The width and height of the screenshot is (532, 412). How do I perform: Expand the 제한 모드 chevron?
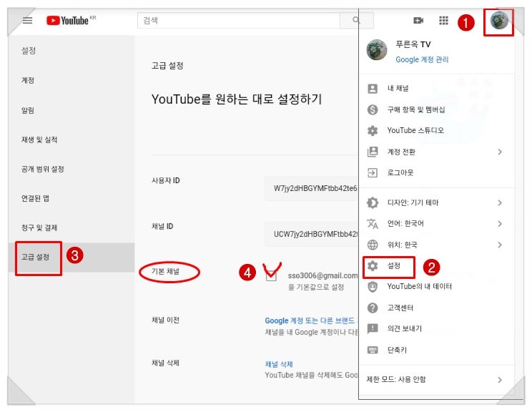click(500, 380)
